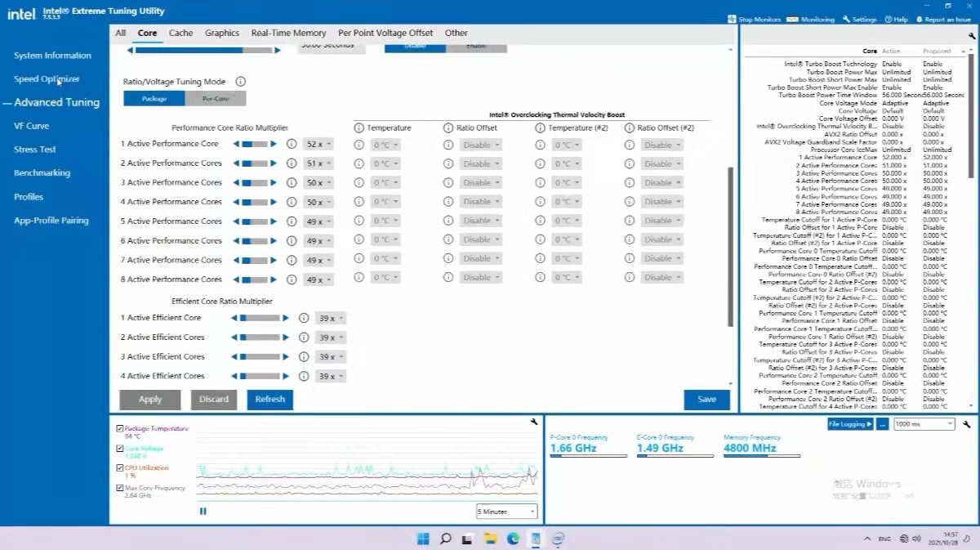
Task: Open VF Curve in sidebar
Action: (x=31, y=126)
